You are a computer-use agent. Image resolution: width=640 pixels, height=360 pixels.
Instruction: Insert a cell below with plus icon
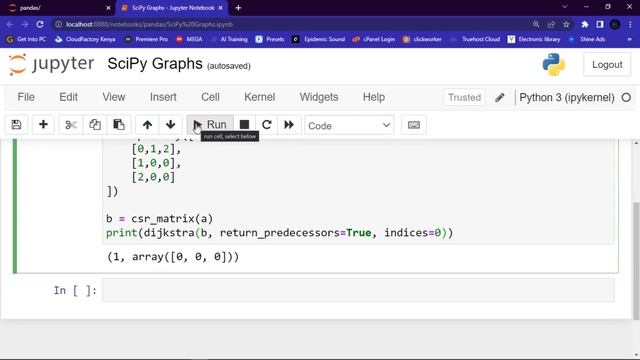click(43, 125)
